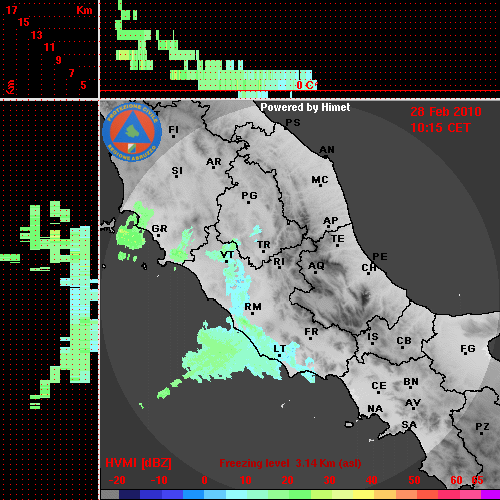Click the TE city label
Viewport: 500px width, 500px height.
click(338, 239)
